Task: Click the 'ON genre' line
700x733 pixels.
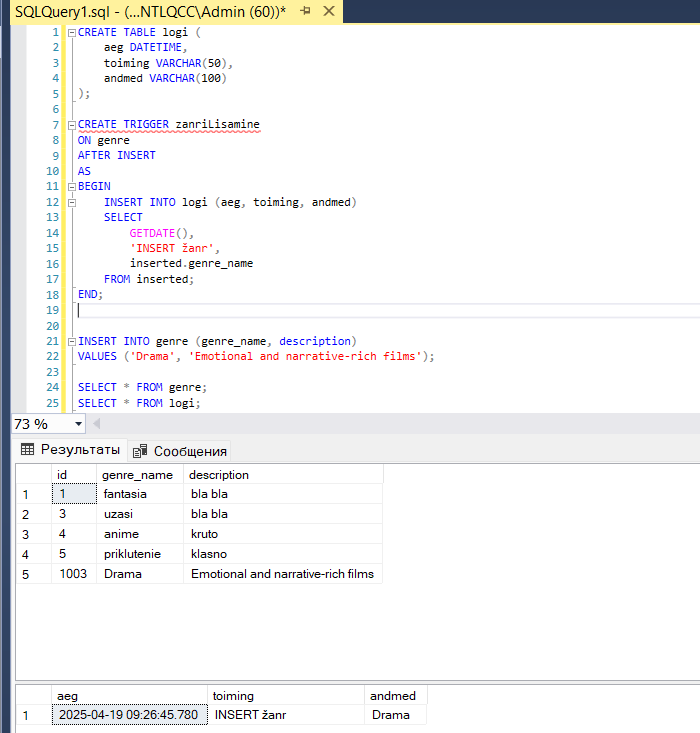Action: (103, 140)
